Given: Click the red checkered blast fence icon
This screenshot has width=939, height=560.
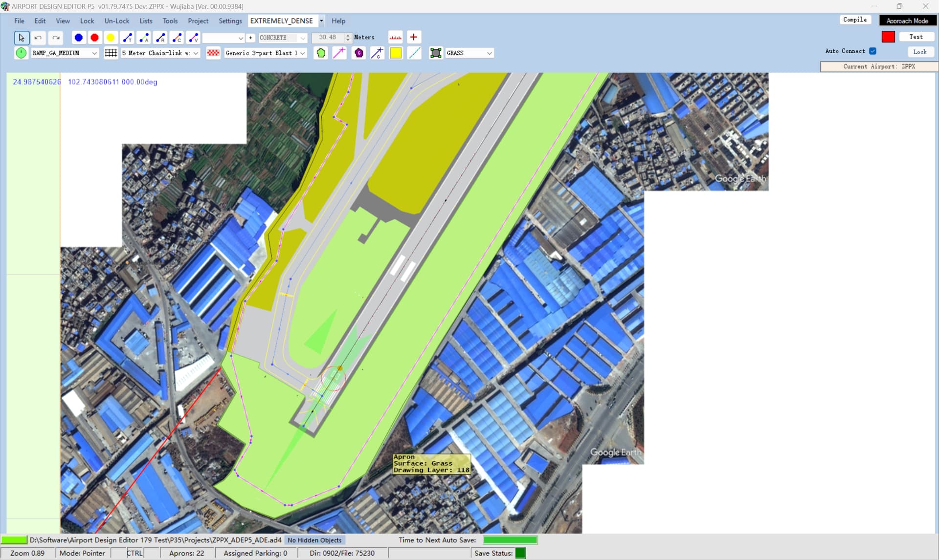Looking at the screenshot, I should [x=213, y=53].
